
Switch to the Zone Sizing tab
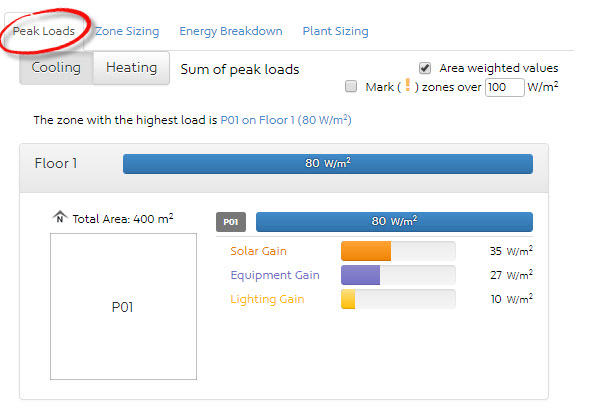tap(127, 31)
